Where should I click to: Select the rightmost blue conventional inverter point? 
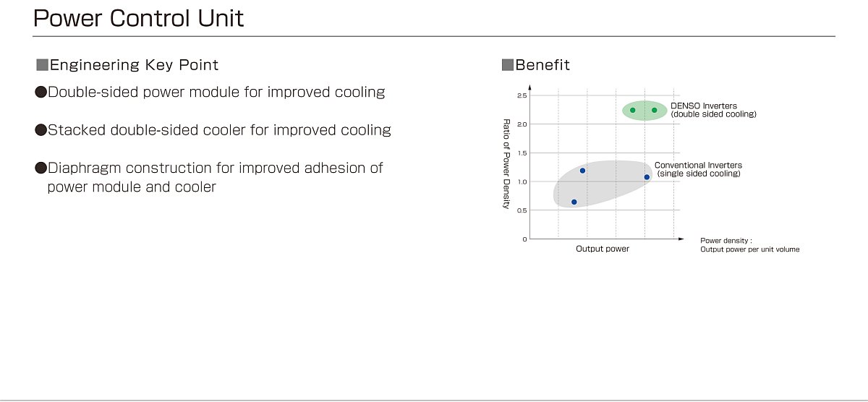coord(647,177)
